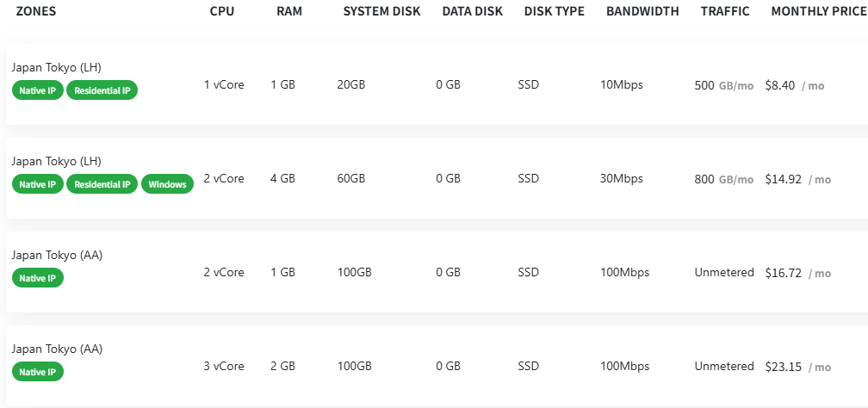Select the SYSTEM DISK column header
Screen dimensions: 868x408
pos(381,11)
